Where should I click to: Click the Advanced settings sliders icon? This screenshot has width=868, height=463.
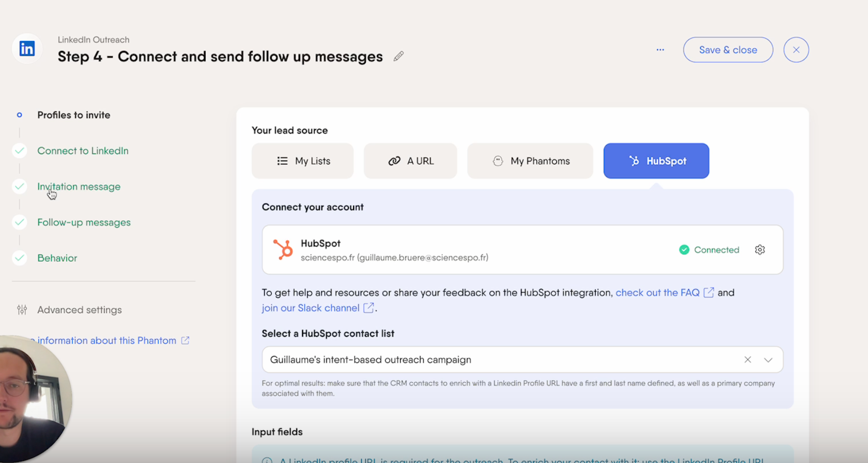pyautogui.click(x=22, y=310)
